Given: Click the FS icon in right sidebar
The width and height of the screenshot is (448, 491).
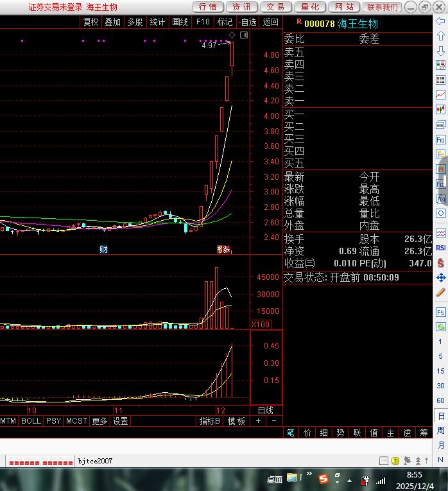Looking at the screenshot, I should (440, 312).
